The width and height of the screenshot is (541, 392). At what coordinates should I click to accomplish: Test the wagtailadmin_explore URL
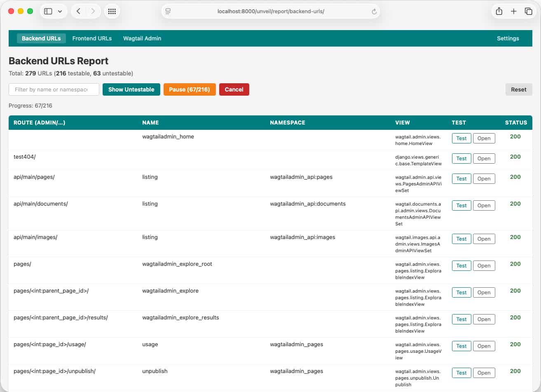[461, 293]
